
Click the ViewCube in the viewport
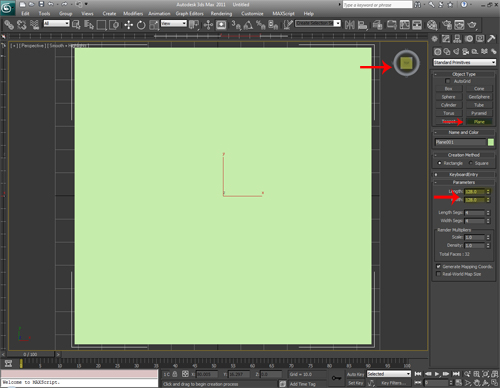click(x=406, y=63)
